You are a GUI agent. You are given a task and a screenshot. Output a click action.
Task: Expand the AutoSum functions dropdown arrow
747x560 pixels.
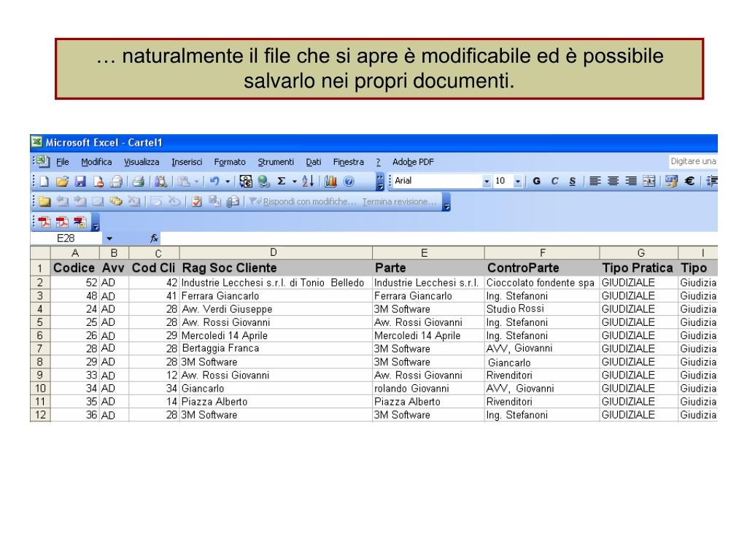click(x=295, y=182)
